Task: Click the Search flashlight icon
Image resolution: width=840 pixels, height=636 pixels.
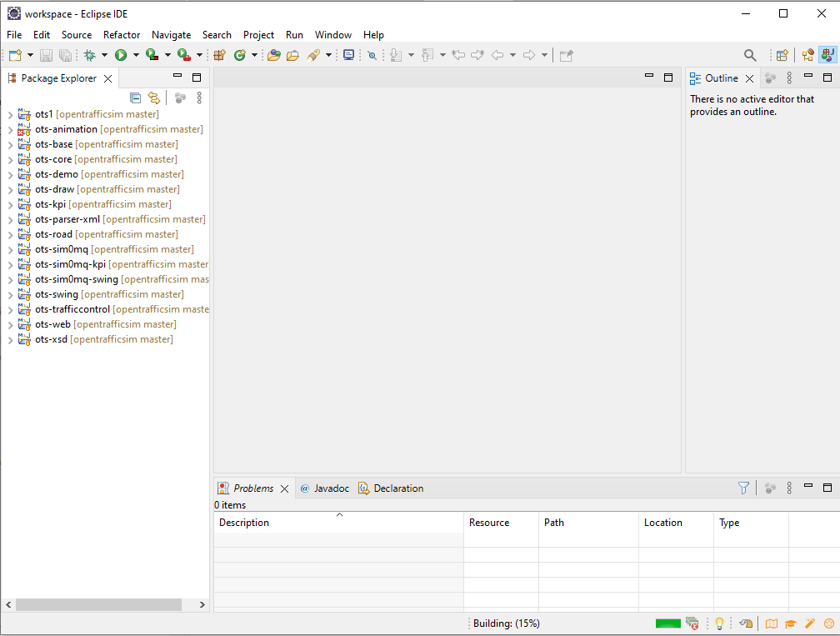Action: (x=312, y=55)
